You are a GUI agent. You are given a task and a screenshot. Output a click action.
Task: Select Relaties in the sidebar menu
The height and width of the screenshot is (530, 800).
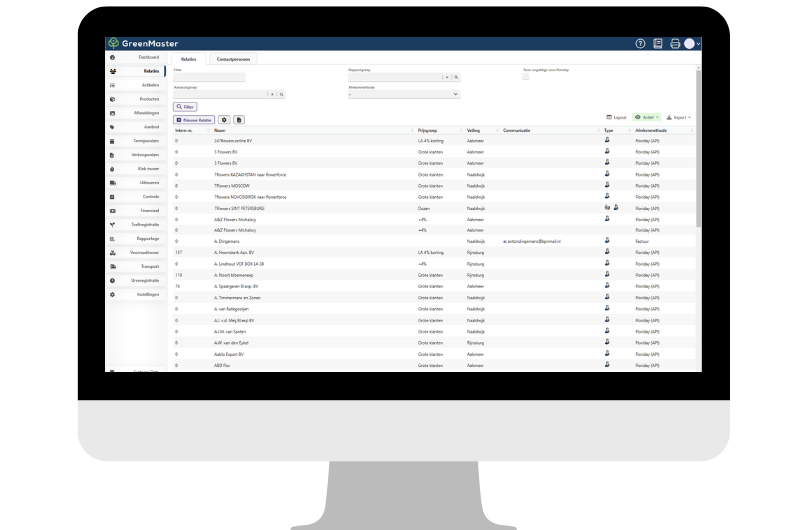(x=136, y=71)
